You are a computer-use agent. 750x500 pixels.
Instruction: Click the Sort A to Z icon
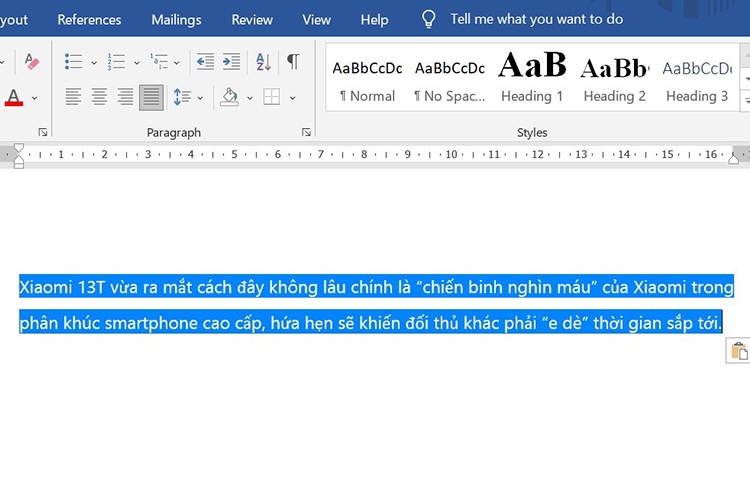(x=264, y=62)
